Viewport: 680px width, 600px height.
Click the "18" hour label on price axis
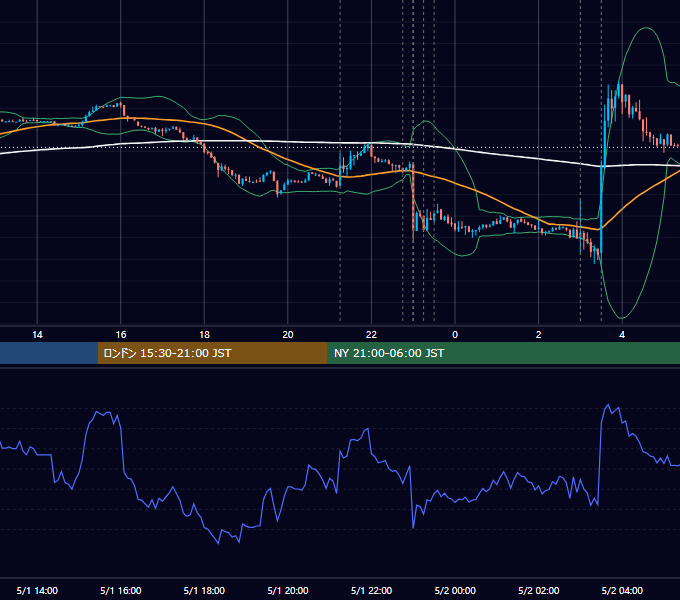pyautogui.click(x=204, y=334)
